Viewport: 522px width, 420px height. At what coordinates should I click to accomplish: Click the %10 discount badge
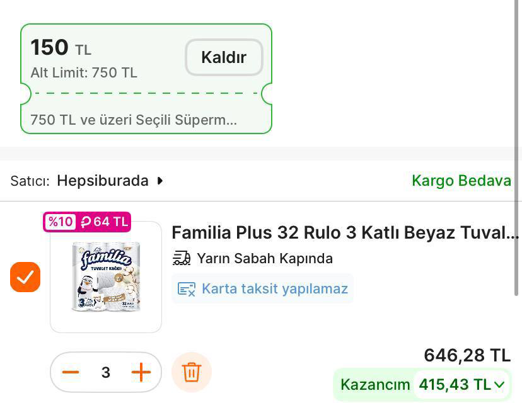click(61, 222)
